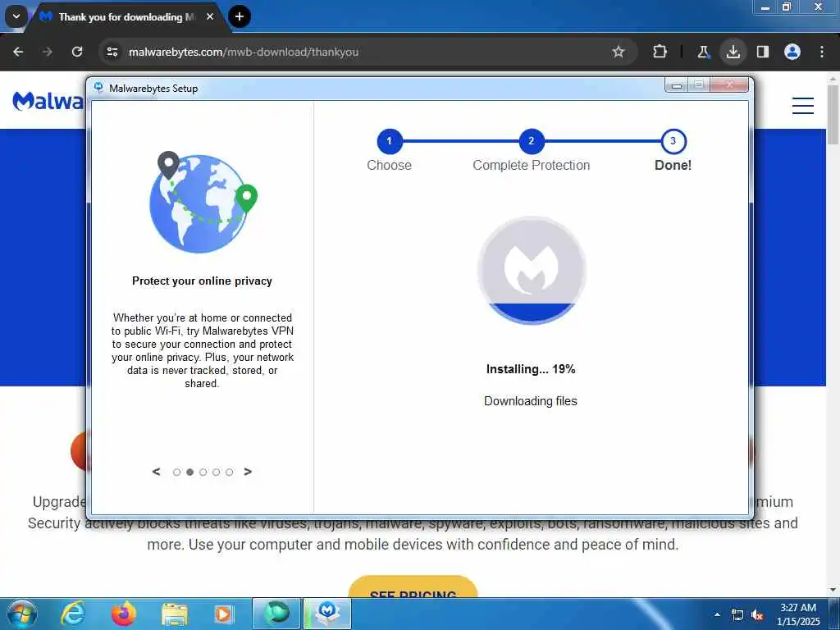Go to next setup slide
Screen dimensions: 840x630
pyautogui.click(x=248, y=472)
